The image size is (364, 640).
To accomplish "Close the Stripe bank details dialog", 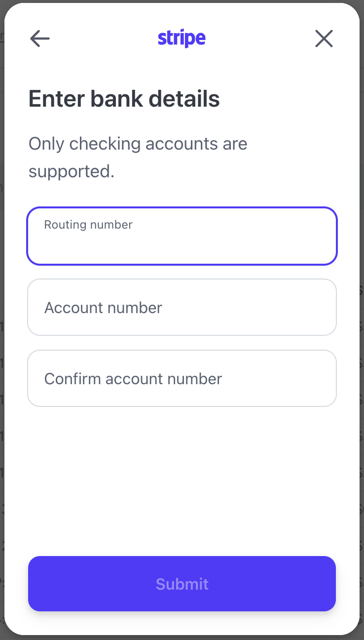I will [324, 39].
